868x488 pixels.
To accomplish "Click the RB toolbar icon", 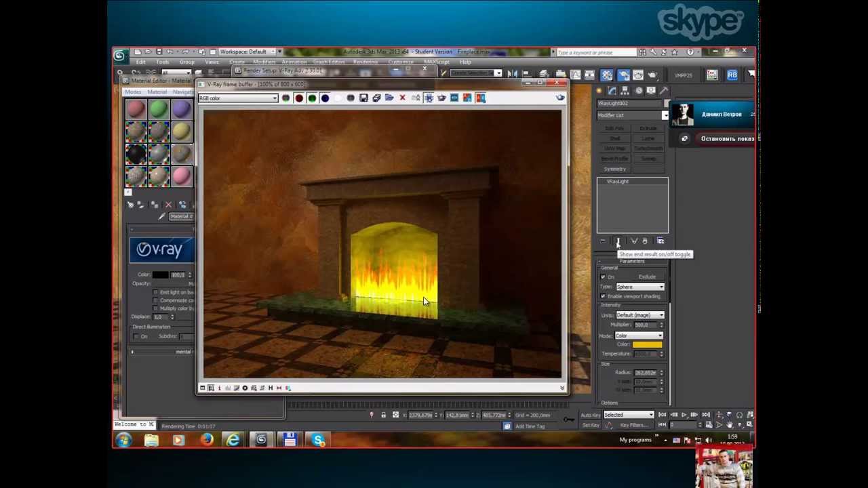I will (x=732, y=75).
